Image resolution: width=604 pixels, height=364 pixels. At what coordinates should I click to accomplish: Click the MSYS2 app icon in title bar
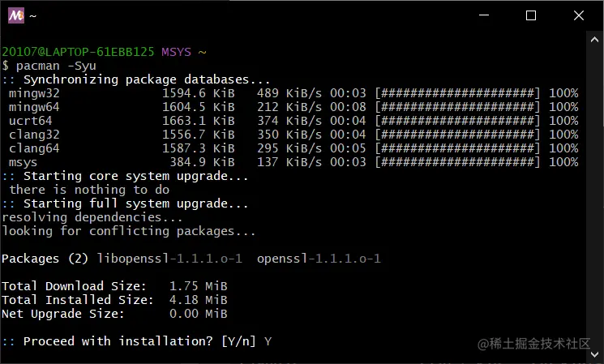15,15
